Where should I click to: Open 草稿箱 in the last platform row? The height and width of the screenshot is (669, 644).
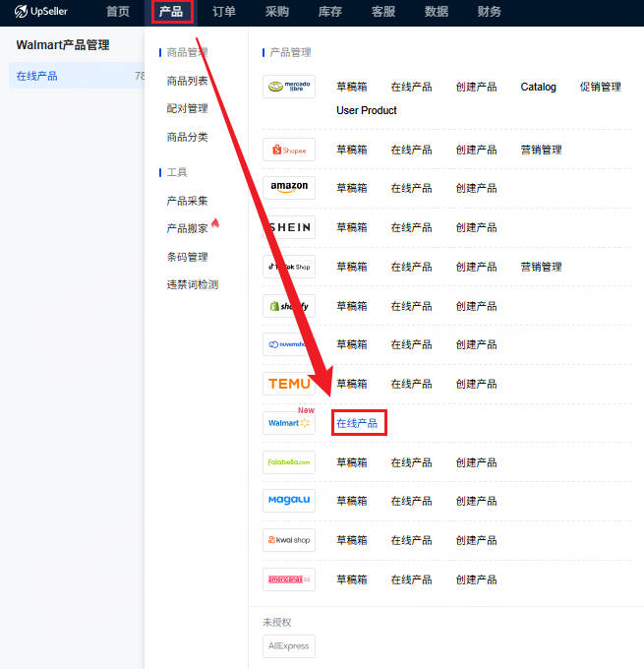pos(352,579)
